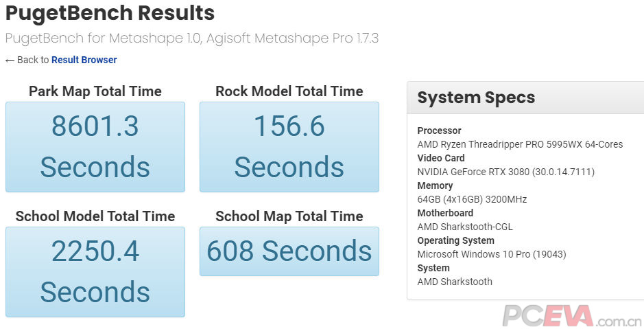The image size is (644, 329).
Task: Click the Result Browser link
Action: tap(84, 60)
